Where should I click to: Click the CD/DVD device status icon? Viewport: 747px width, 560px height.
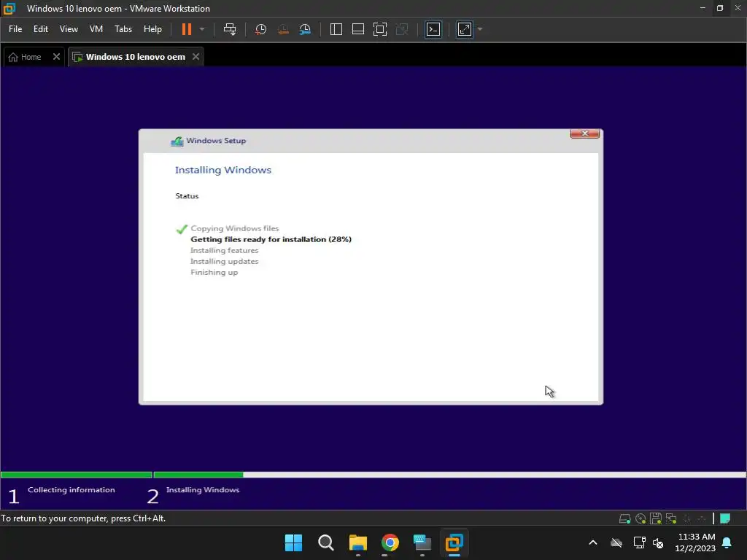pyautogui.click(x=640, y=518)
